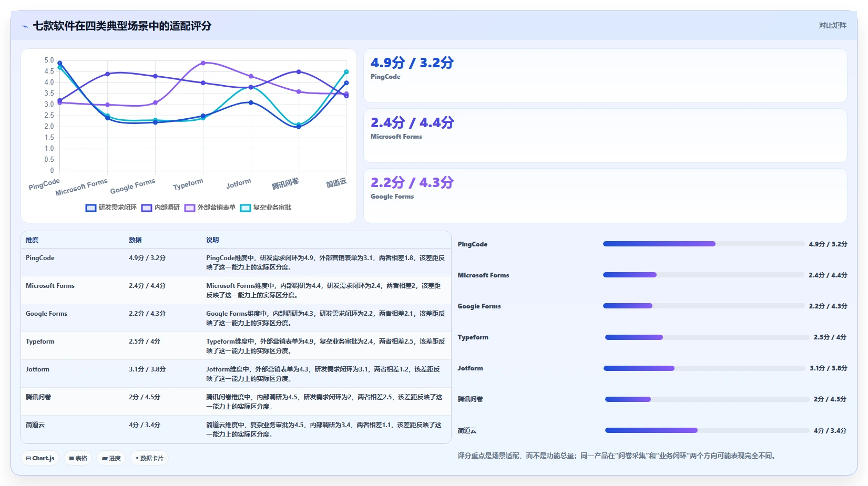Screen dimensions: 868x486
Task: Click the PingCode progress bar
Action: click(704, 244)
